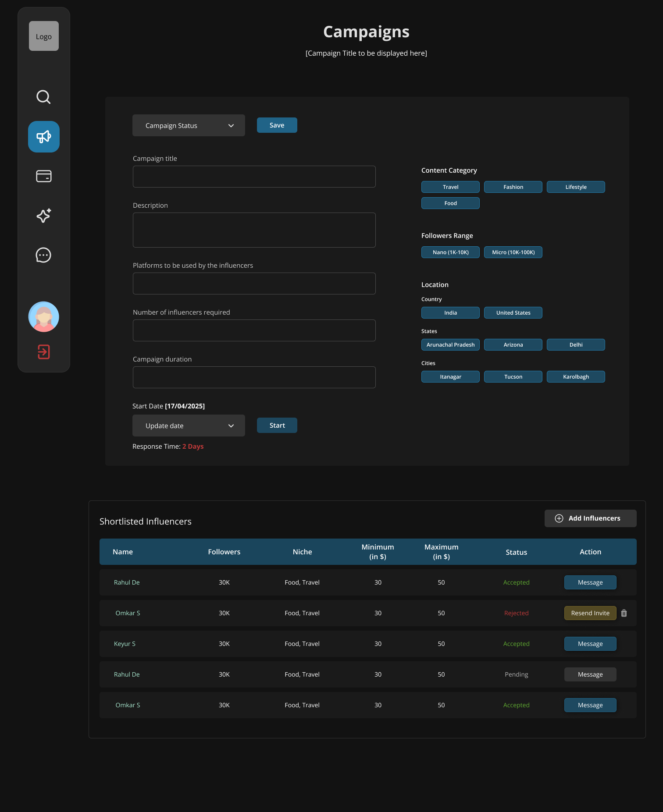Save the campaign status

[277, 125]
